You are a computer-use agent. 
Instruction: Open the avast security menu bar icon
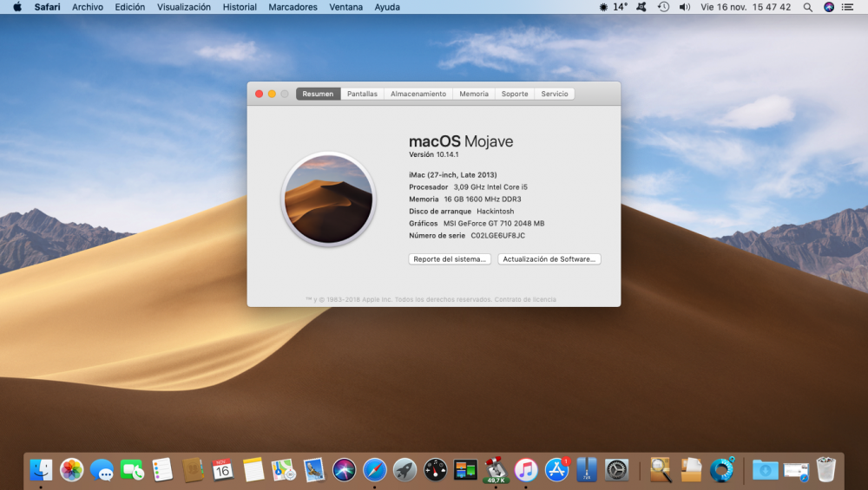tap(641, 7)
